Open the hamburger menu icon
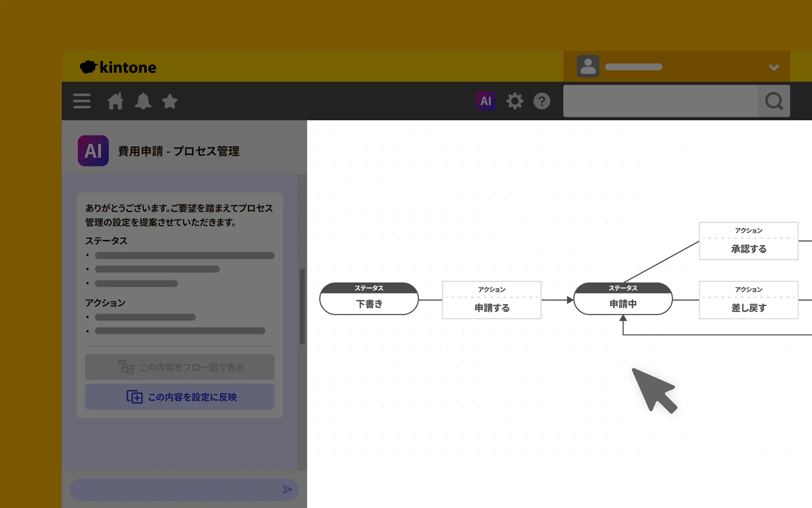 point(82,101)
